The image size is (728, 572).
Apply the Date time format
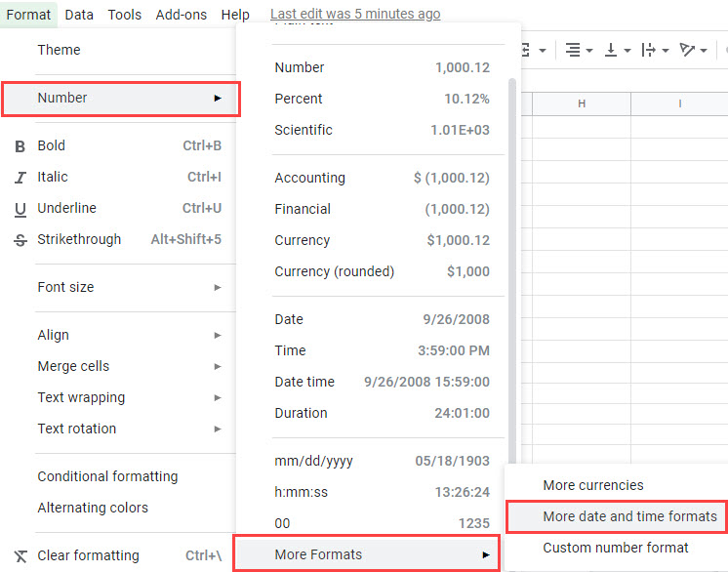tap(382, 382)
